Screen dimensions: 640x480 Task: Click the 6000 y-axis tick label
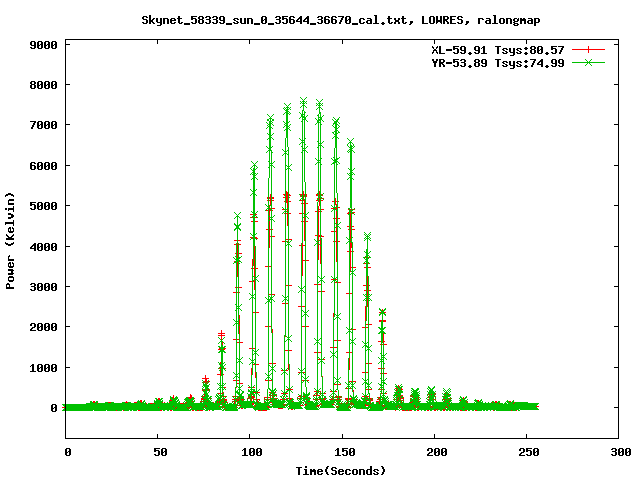pyautogui.click(x=43, y=166)
